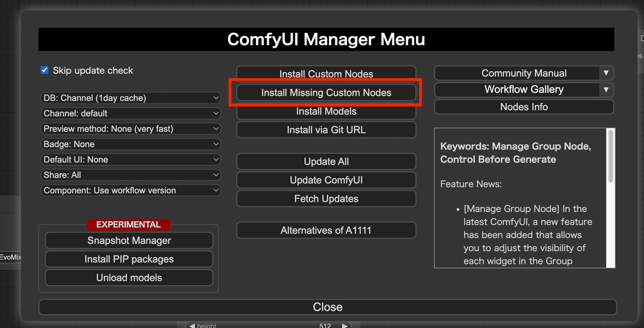The image size is (644, 328).
Task: Close the ComfyUI Manager Menu
Action: [327, 307]
